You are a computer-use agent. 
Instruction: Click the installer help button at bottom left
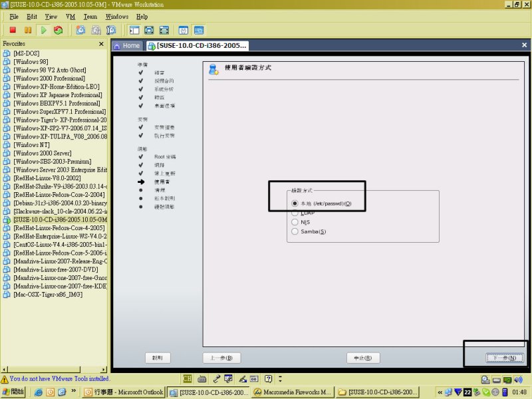[x=158, y=358]
